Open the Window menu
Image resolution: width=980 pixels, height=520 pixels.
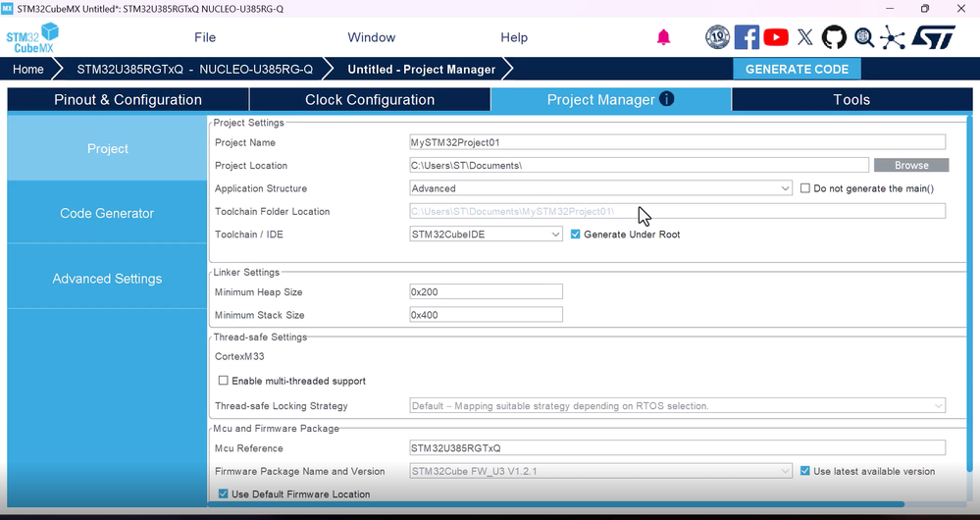[371, 37]
